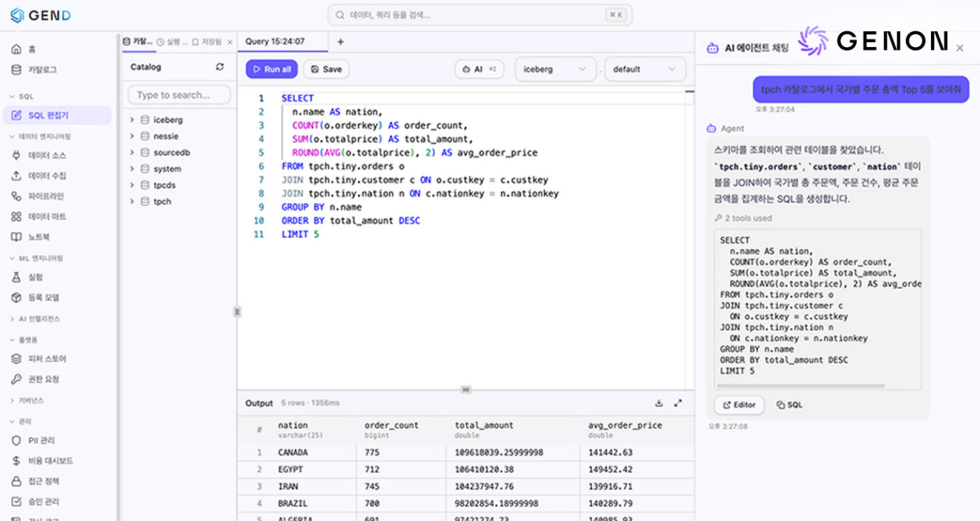Open 데이터 마트 grid icon

[x=16, y=216]
